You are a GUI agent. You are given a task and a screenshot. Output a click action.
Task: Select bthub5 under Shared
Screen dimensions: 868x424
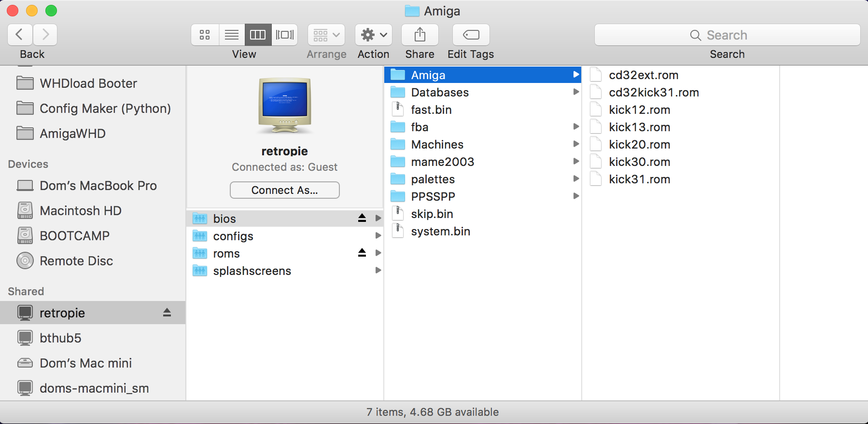[x=93, y=338]
